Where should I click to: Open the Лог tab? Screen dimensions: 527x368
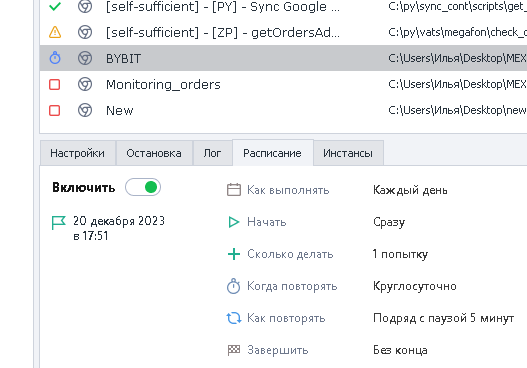212,153
